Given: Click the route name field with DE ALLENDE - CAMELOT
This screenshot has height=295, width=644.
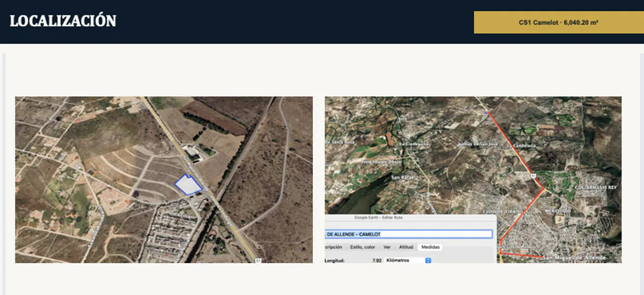Looking at the screenshot, I should coord(408,234).
